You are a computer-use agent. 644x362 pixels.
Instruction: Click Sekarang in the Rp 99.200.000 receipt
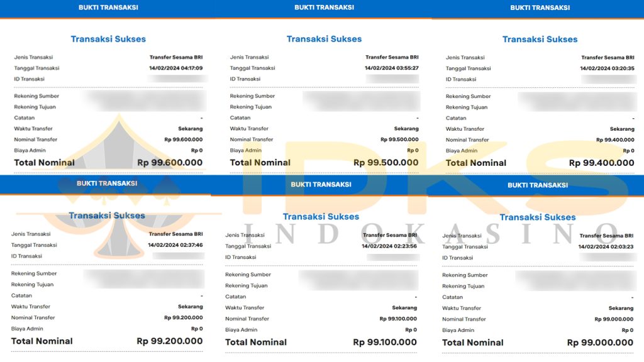point(191,307)
